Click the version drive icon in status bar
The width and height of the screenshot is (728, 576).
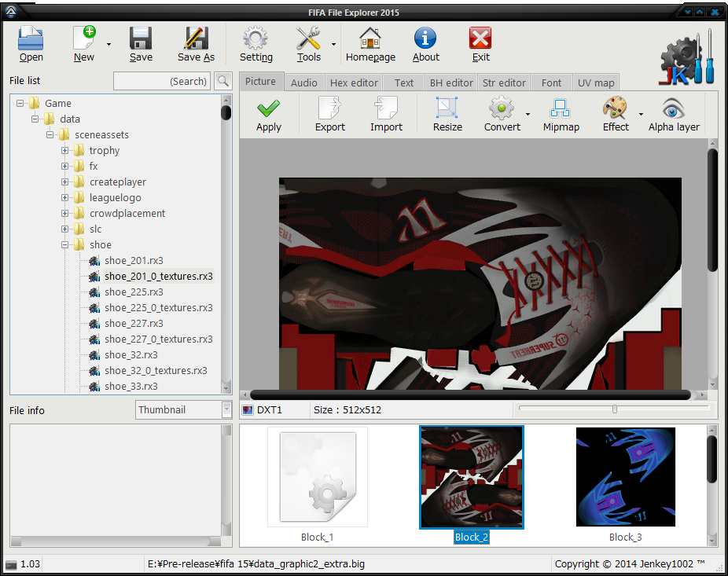(x=11, y=564)
